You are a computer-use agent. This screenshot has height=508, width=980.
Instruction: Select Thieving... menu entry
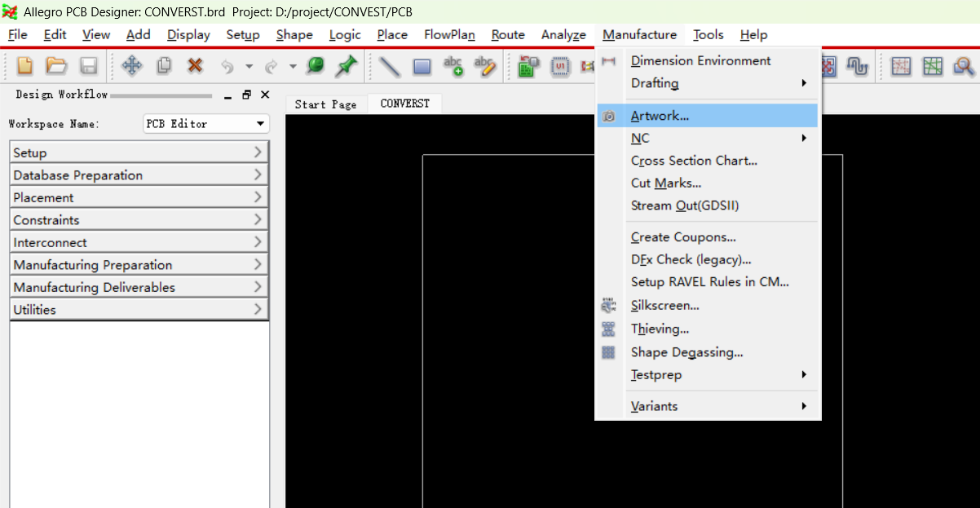(x=708, y=329)
